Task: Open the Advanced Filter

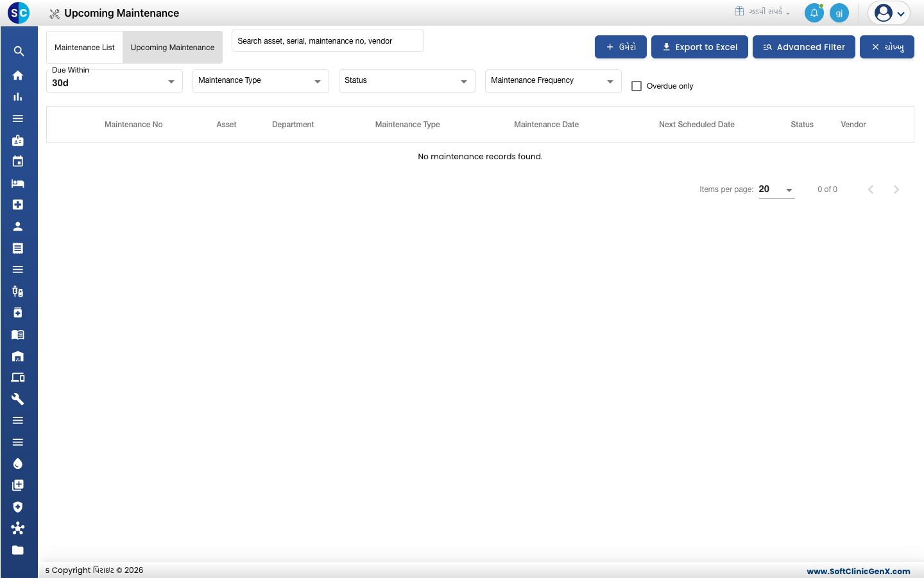Action: 804,47
